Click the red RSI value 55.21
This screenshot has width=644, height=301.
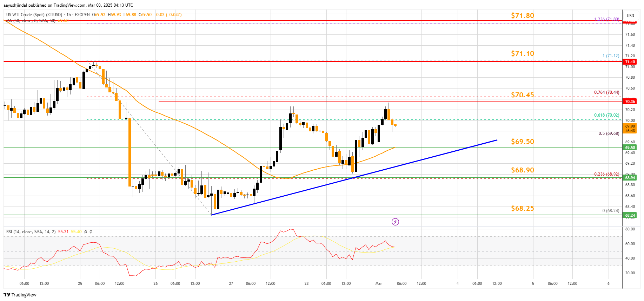pyautogui.click(x=64, y=232)
